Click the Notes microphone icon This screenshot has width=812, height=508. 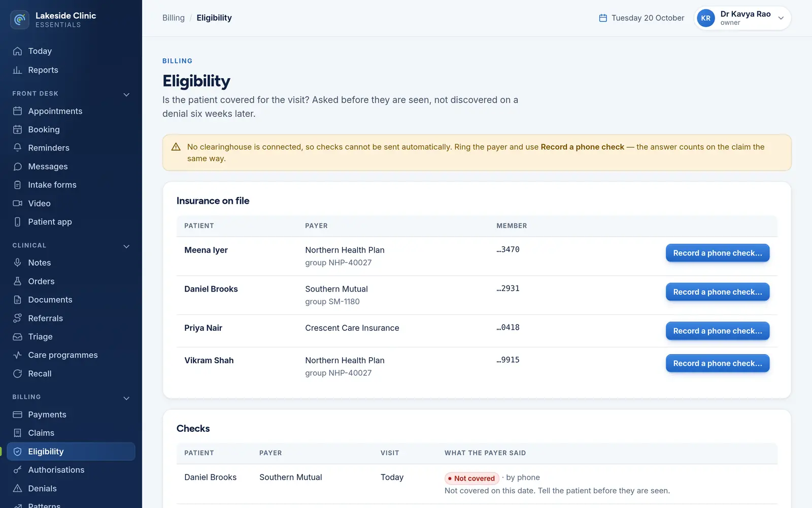17,263
